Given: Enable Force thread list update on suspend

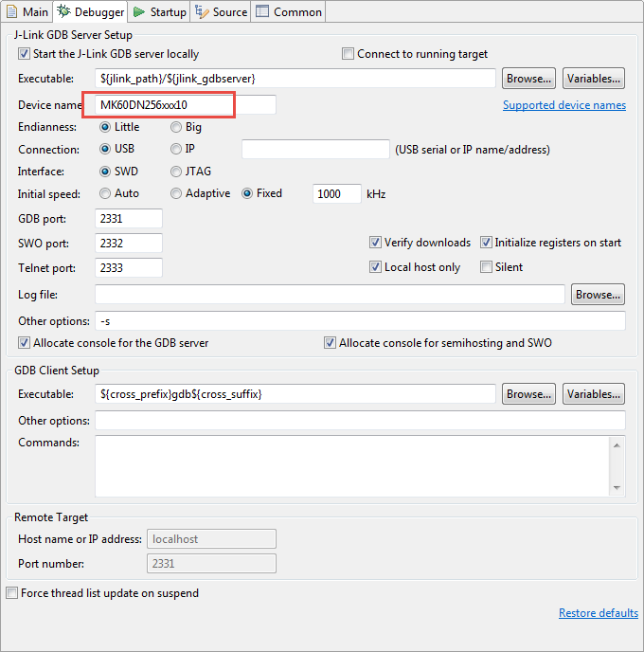Looking at the screenshot, I should [x=12, y=594].
